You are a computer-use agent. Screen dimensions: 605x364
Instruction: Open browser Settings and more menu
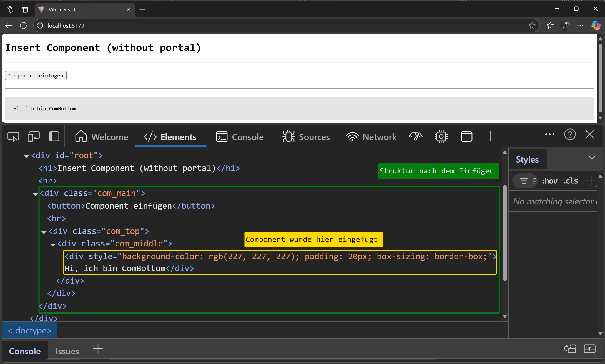click(x=580, y=26)
